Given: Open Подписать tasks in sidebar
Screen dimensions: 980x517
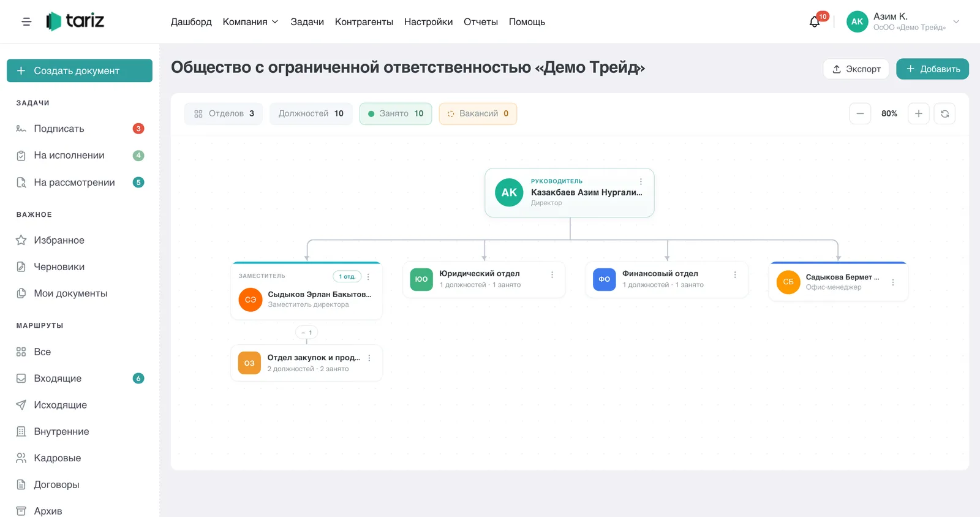Looking at the screenshot, I should point(80,129).
